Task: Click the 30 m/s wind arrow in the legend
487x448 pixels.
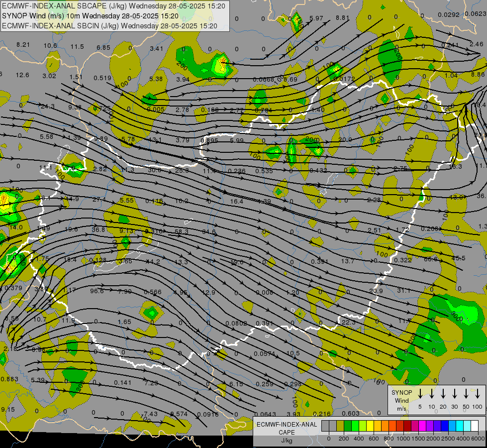Action: (x=454, y=394)
